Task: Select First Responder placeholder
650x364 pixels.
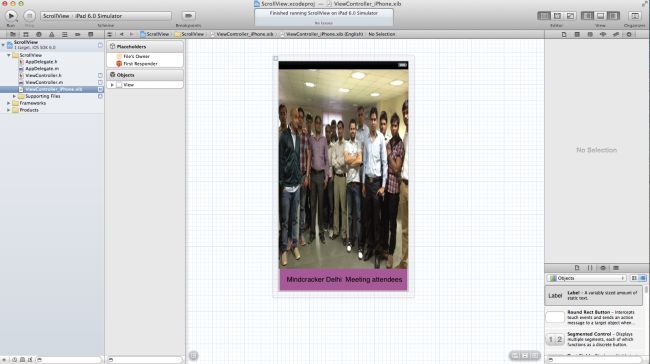Action: click(145, 64)
